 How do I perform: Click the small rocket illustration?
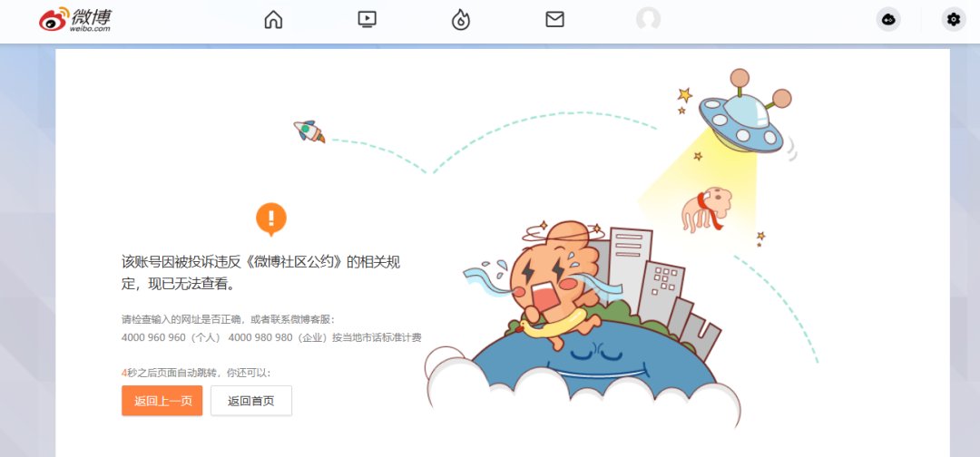click(x=309, y=131)
